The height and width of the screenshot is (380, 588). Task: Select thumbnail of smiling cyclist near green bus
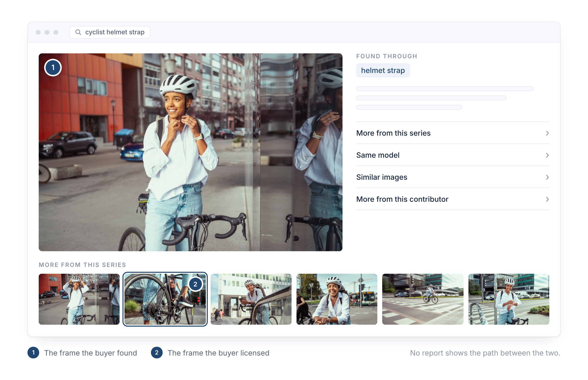click(x=337, y=299)
